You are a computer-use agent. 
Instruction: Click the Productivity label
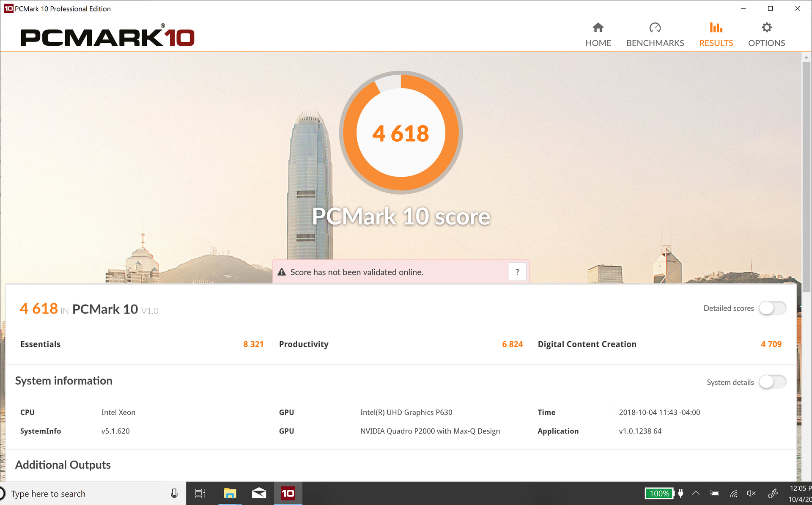tap(304, 344)
